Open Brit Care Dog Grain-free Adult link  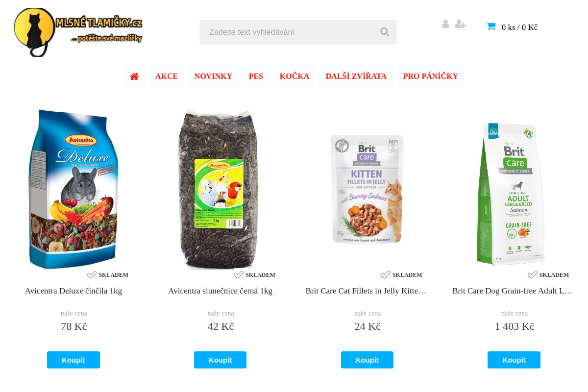tap(513, 291)
